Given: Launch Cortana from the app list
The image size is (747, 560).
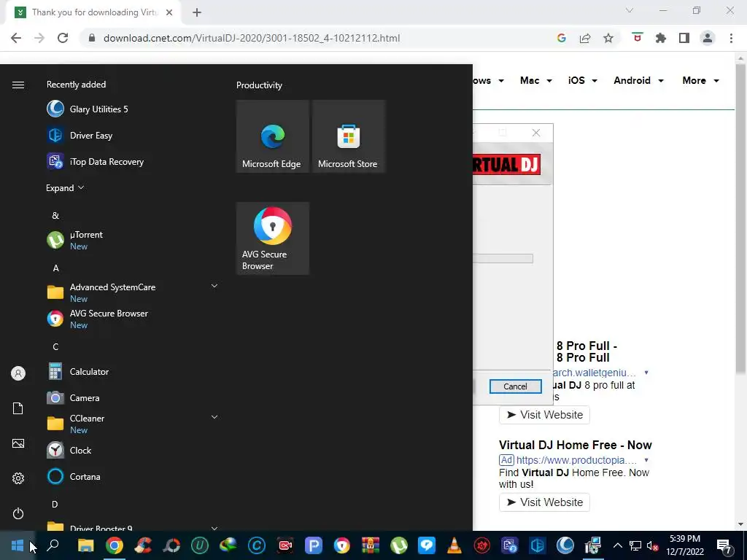Looking at the screenshot, I should coord(131,476).
